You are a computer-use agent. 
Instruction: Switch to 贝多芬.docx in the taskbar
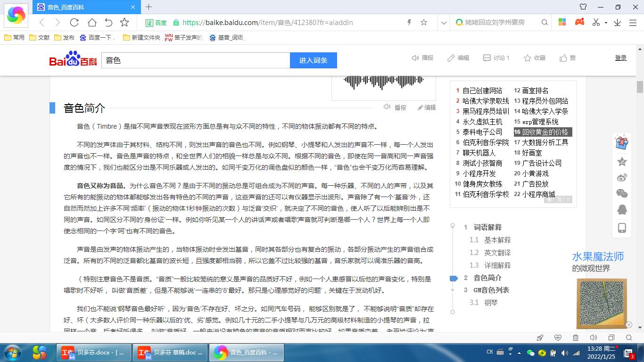93,353
